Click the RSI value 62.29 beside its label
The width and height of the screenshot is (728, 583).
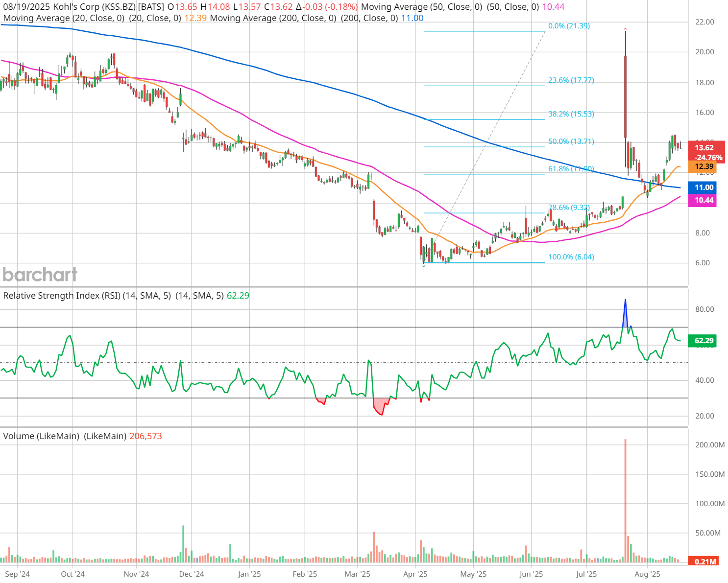[x=238, y=296]
